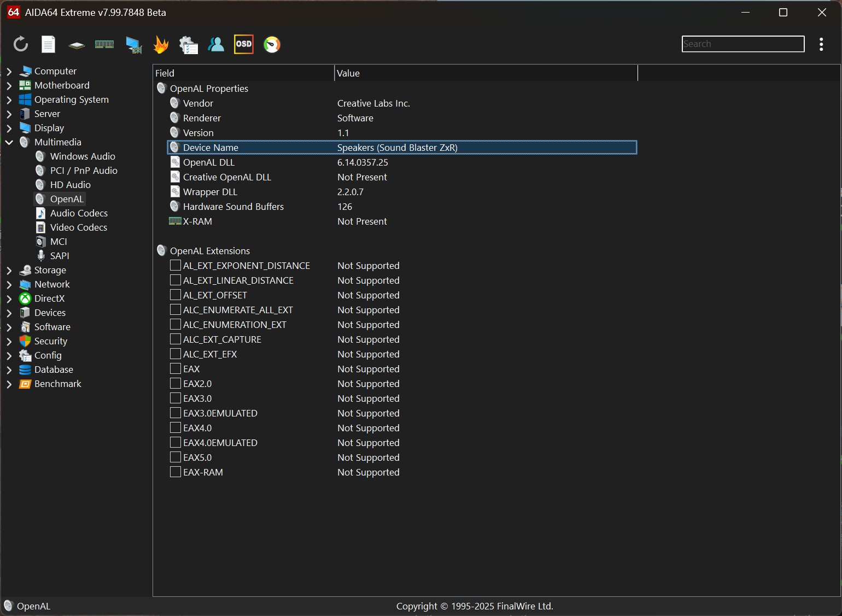The width and height of the screenshot is (842, 616).
Task: Open the preferences checklist toolbar icon
Action: (x=189, y=45)
